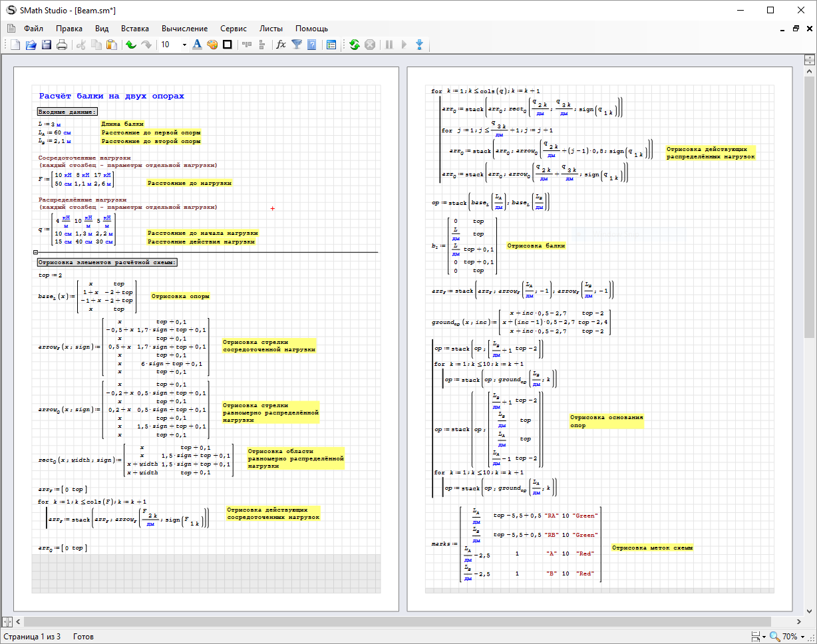Viewport: 817px width, 644px height.
Task: Open the insert function fx tool
Action: click(x=281, y=45)
